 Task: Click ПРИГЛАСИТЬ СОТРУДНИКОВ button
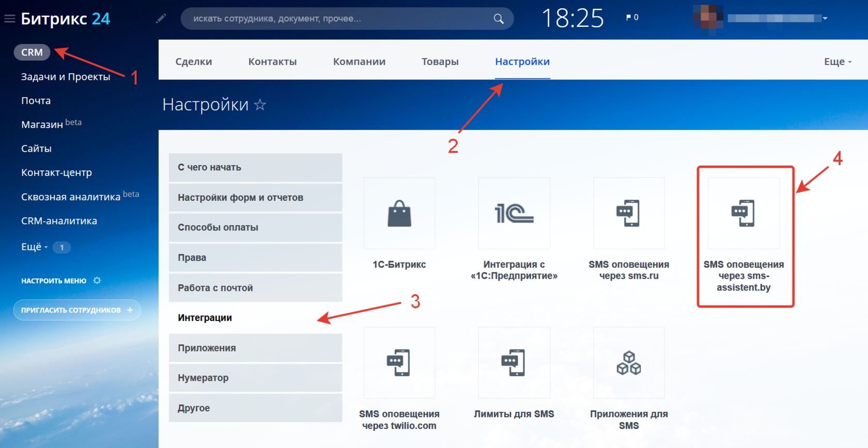pos(77,310)
